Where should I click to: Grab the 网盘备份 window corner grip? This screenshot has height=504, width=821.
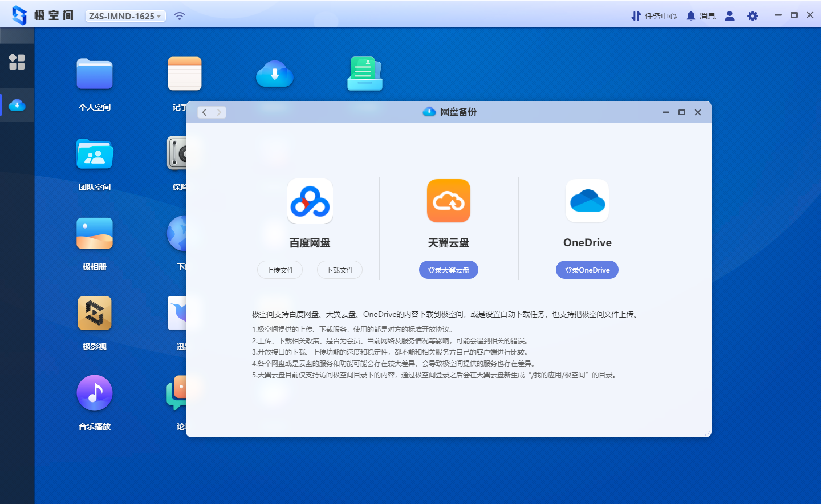click(708, 433)
